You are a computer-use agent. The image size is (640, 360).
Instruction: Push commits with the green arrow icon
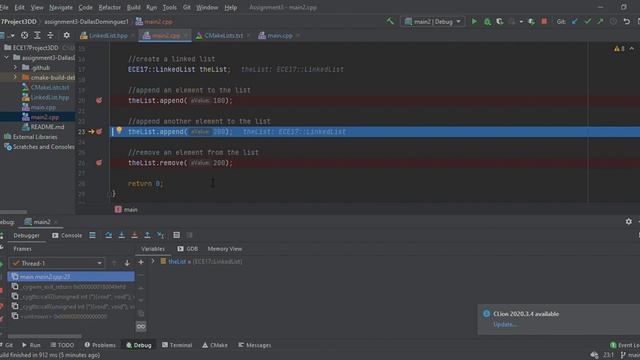[600, 21]
